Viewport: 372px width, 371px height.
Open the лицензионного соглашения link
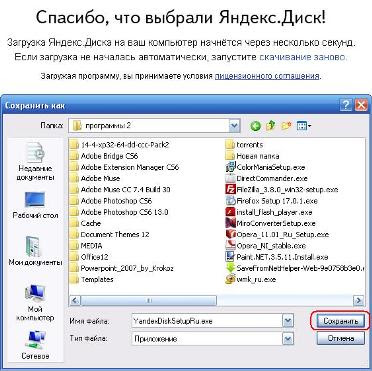tap(267, 76)
